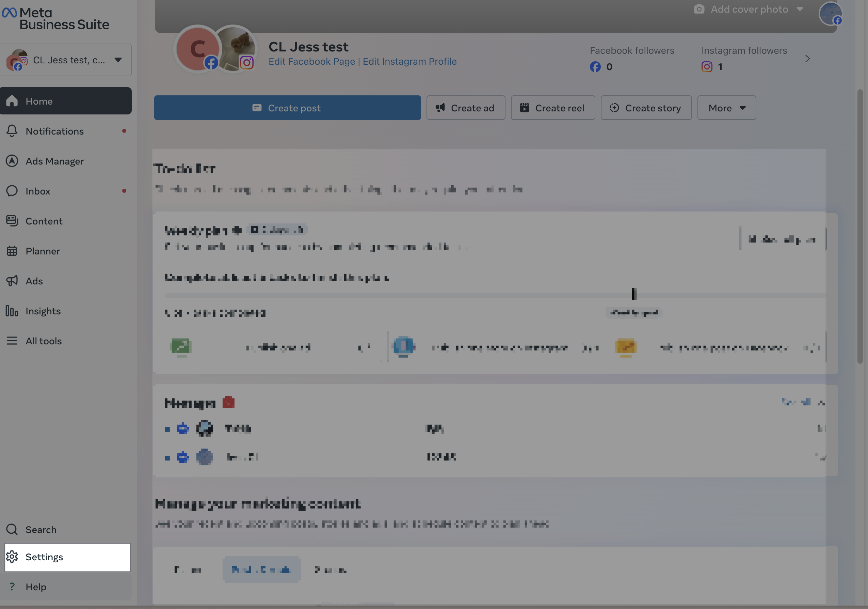
Task: Click the Settings gear icon
Action: click(x=12, y=557)
